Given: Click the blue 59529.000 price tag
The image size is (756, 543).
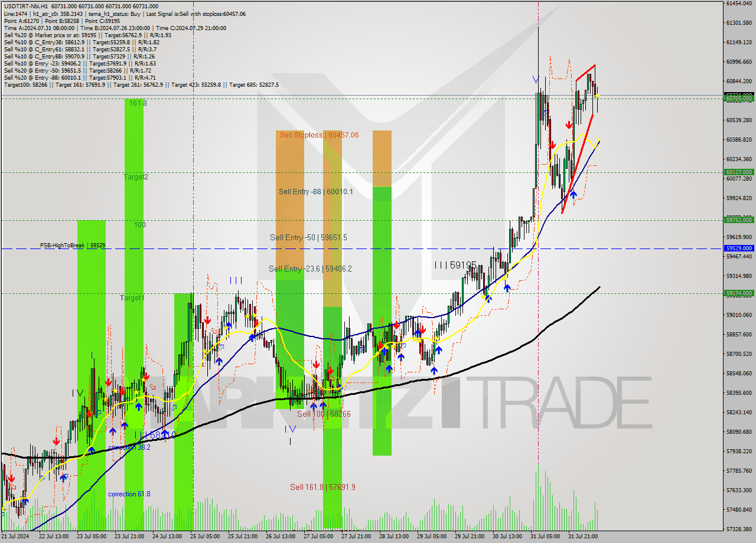Looking at the screenshot, I should pyautogui.click(x=739, y=248).
